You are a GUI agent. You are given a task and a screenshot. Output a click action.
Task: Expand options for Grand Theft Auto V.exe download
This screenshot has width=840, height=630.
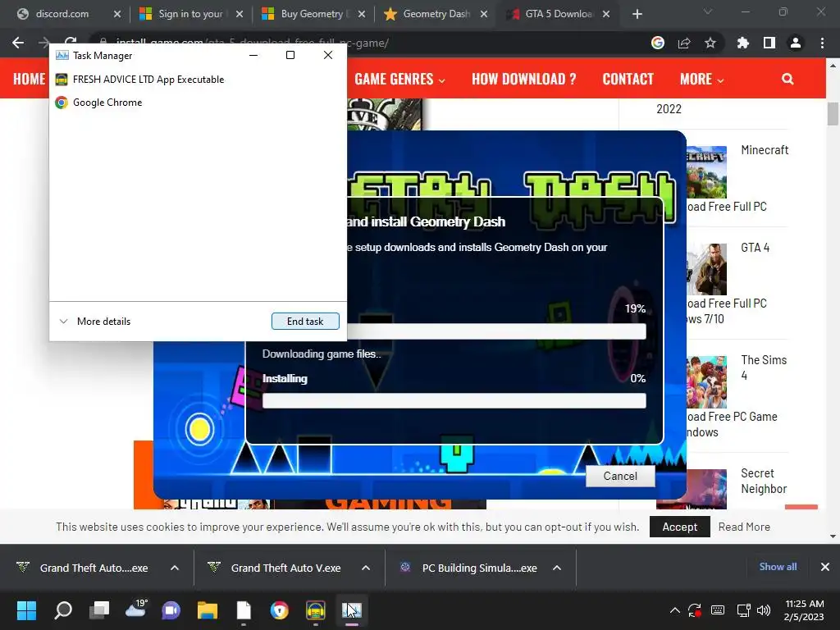tap(366, 568)
